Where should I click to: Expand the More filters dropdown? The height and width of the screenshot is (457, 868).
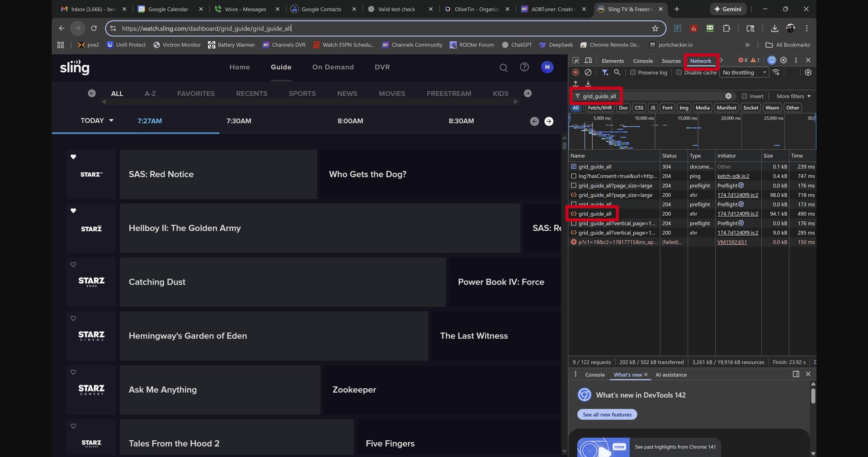793,96
